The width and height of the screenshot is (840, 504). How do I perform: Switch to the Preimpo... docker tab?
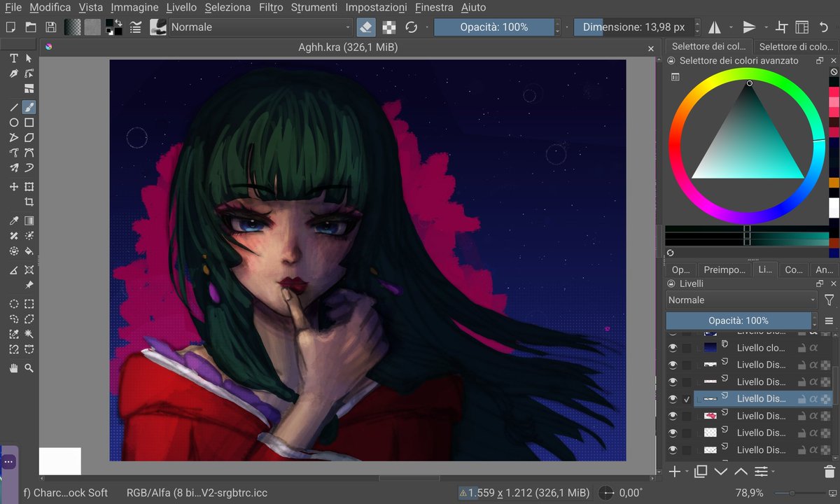[x=724, y=269]
